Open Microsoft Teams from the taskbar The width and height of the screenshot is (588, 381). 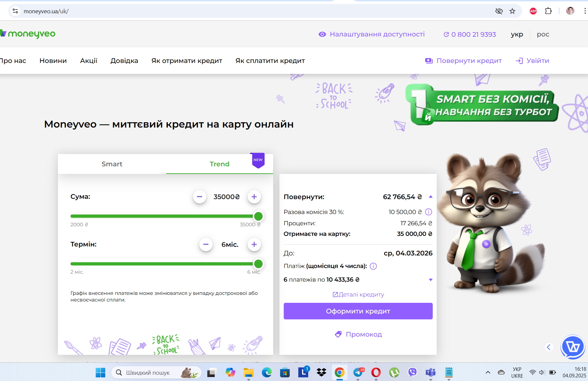pos(430,373)
